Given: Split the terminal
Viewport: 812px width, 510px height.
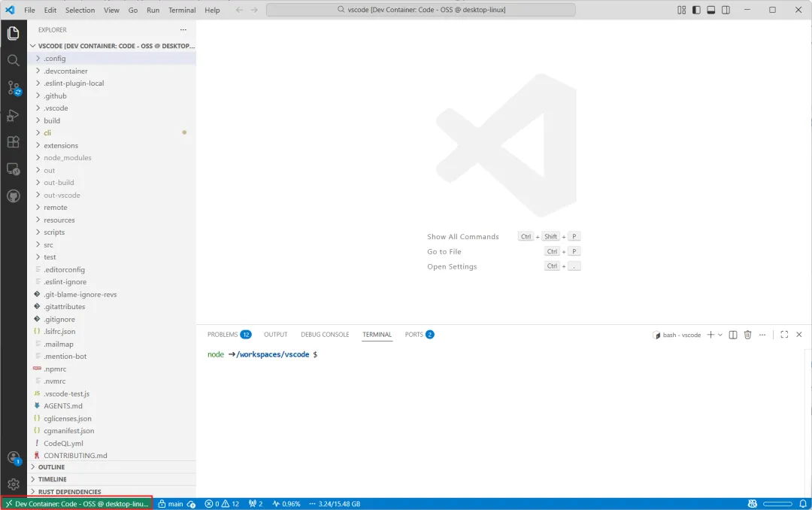Looking at the screenshot, I should click(733, 335).
